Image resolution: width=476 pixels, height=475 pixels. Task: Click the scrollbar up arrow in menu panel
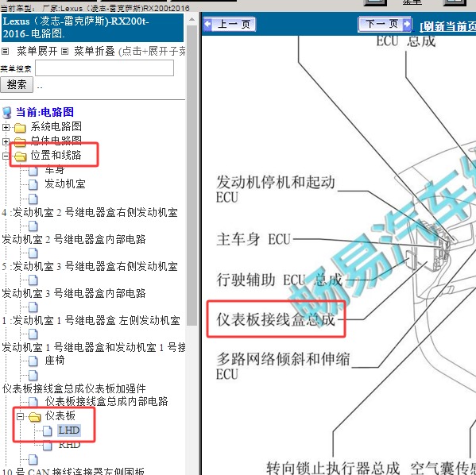(192, 19)
